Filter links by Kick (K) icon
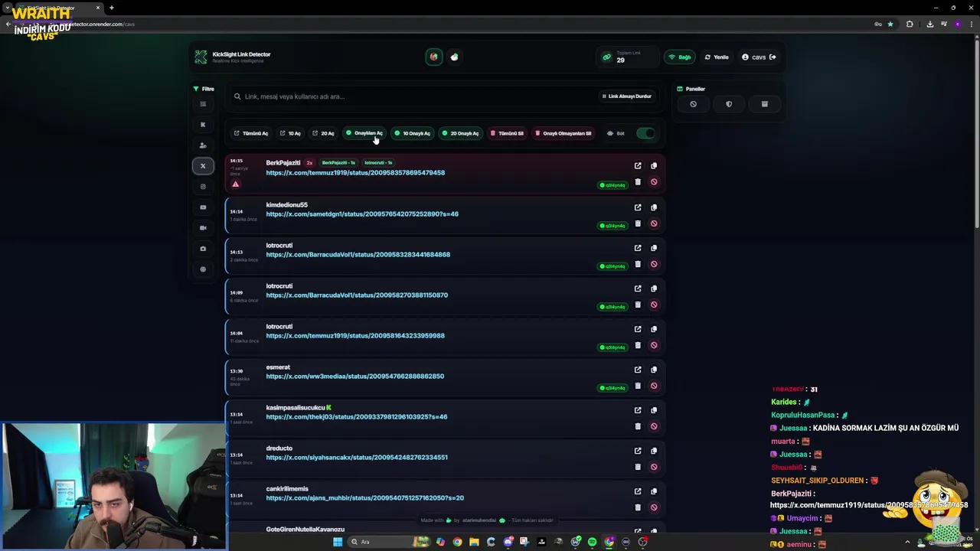Screen dimensions: 980x551 (203, 125)
